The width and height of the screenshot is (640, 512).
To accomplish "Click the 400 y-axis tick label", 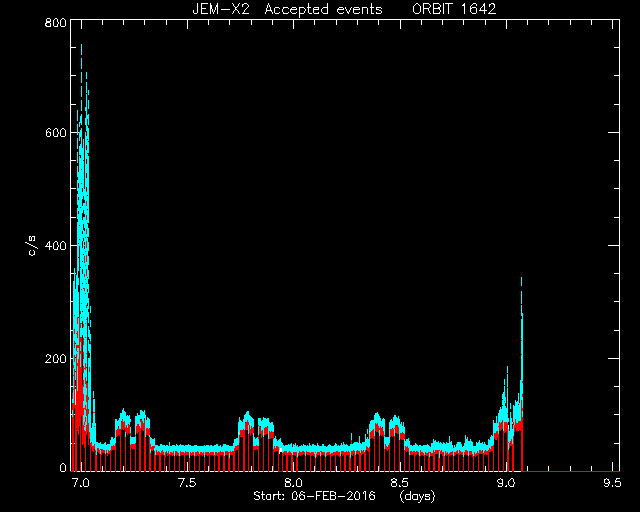I will (x=56, y=246).
